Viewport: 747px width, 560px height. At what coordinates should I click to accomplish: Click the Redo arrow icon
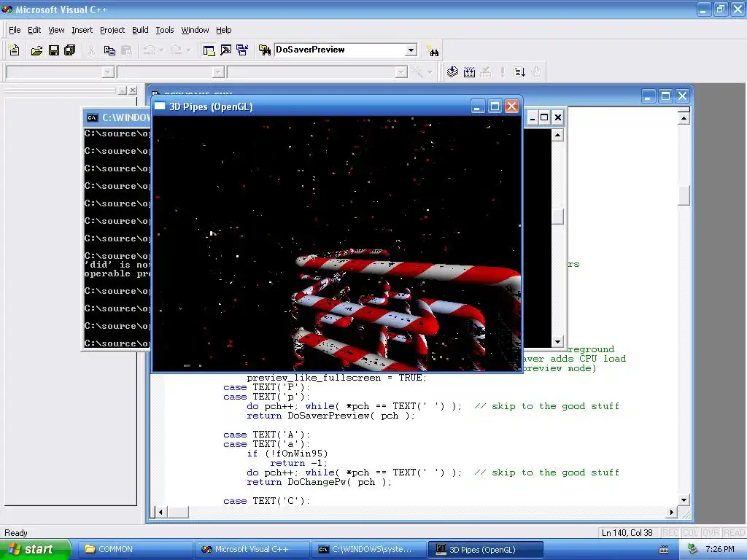[x=176, y=50]
